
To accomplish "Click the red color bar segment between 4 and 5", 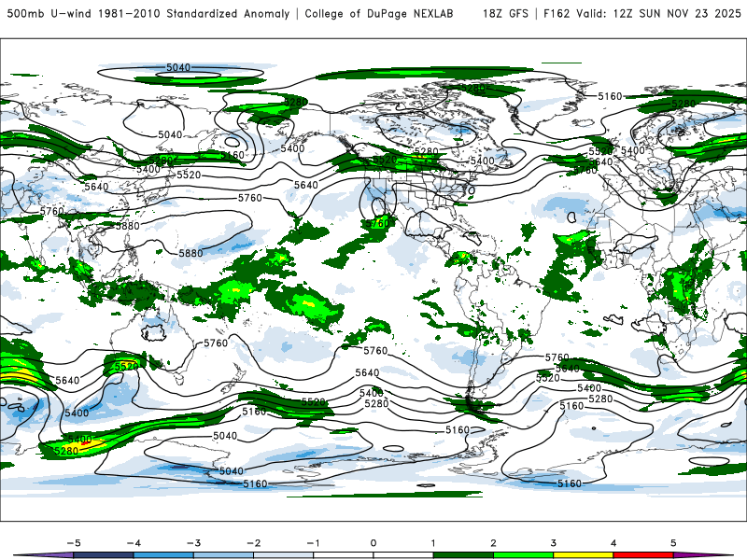I will tap(643, 555).
